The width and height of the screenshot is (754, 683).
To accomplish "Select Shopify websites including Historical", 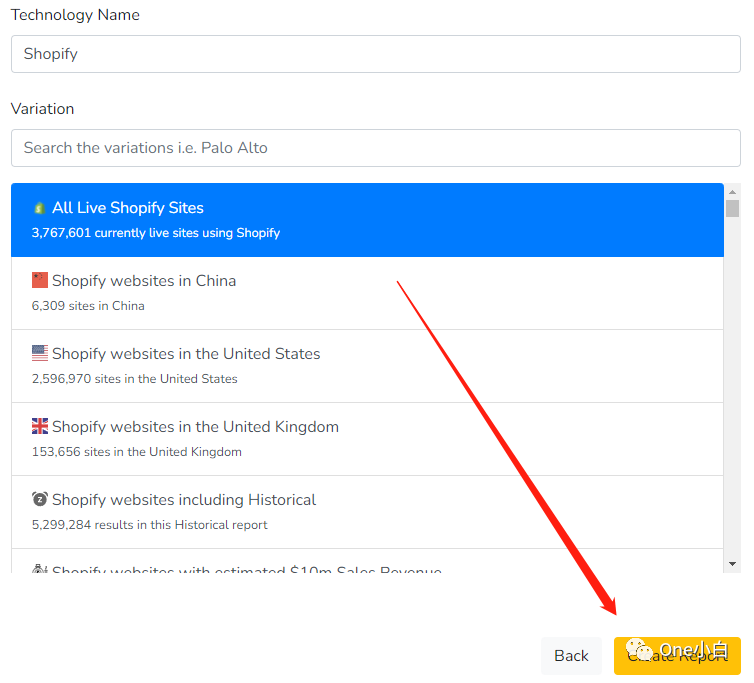I will (x=367, y=512).
